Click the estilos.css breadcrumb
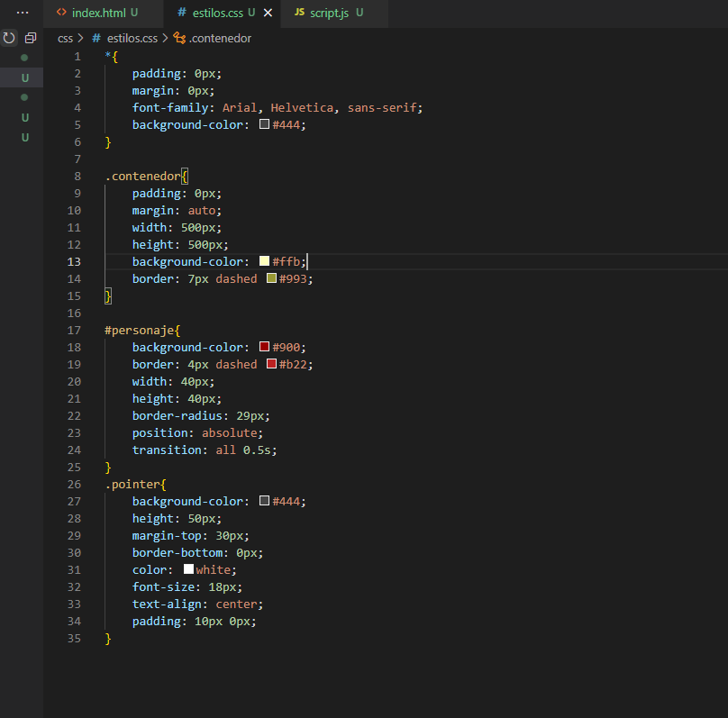The width and height of the screenshot is (728, 718). (132, 39)
